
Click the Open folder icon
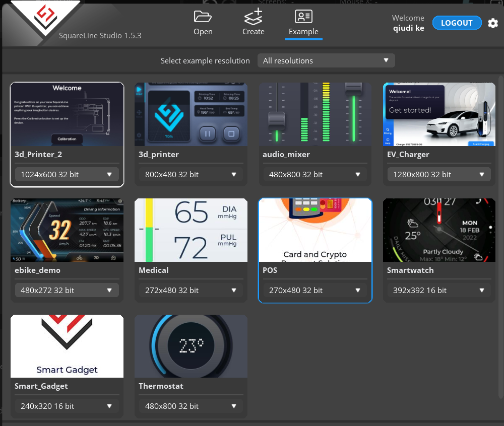[x=203, y=17]
